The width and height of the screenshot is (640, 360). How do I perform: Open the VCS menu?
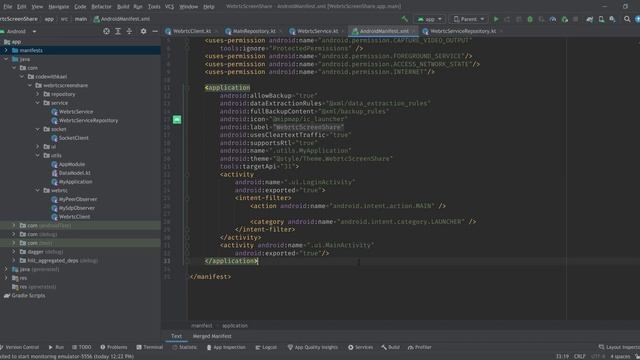169,7
